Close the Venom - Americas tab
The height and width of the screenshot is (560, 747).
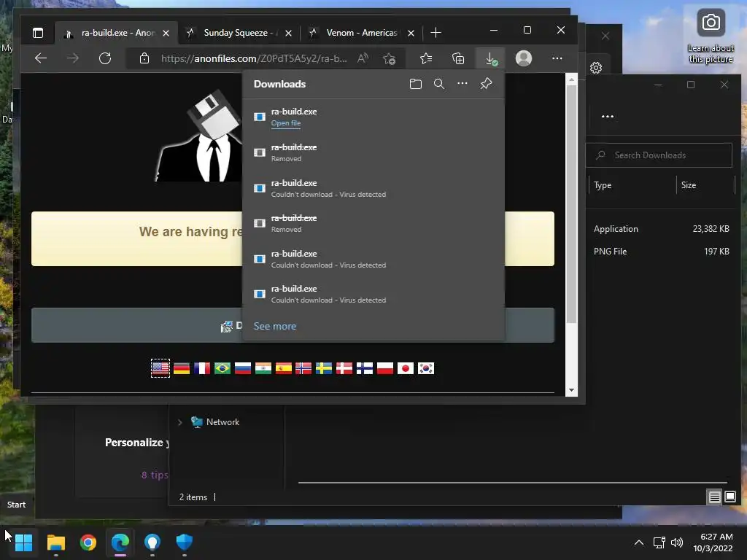click(x=411, y=33)
